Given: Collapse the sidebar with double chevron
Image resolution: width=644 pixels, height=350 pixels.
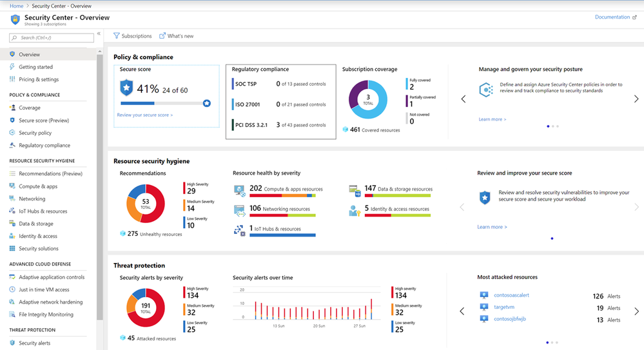Looking at the screenshot, I should [99, 34].
